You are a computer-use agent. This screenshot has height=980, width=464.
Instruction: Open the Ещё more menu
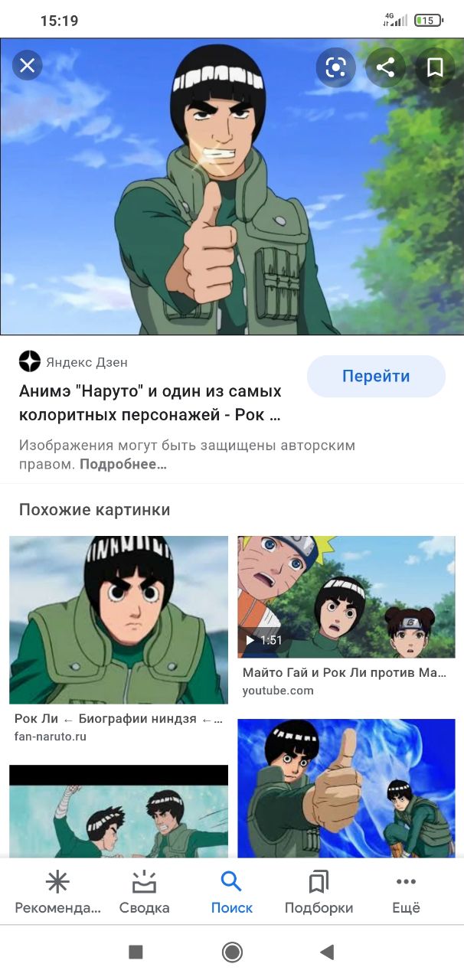406,893
